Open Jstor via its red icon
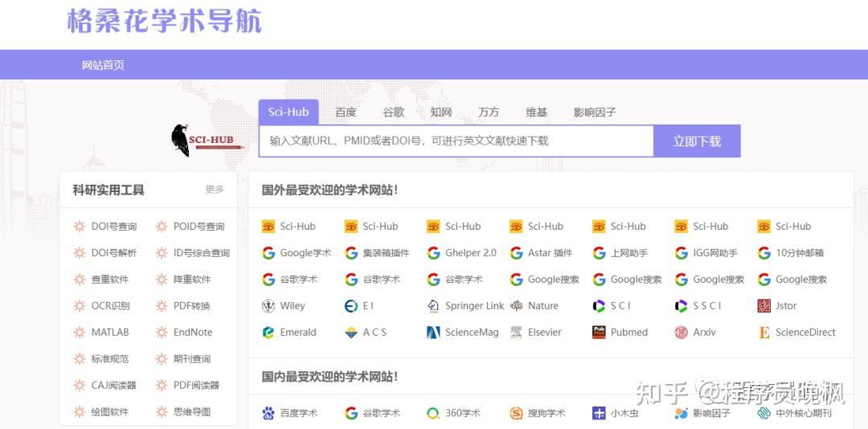 [764, 306]
